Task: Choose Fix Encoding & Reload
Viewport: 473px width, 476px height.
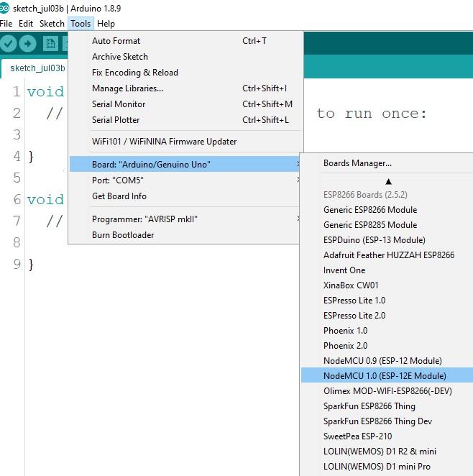Action: point(185,73)
